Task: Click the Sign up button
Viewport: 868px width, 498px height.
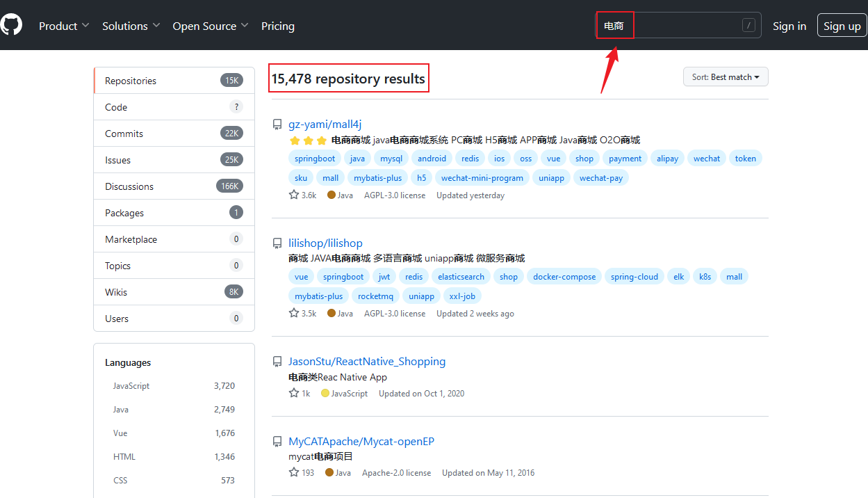Action: [842, 26]
